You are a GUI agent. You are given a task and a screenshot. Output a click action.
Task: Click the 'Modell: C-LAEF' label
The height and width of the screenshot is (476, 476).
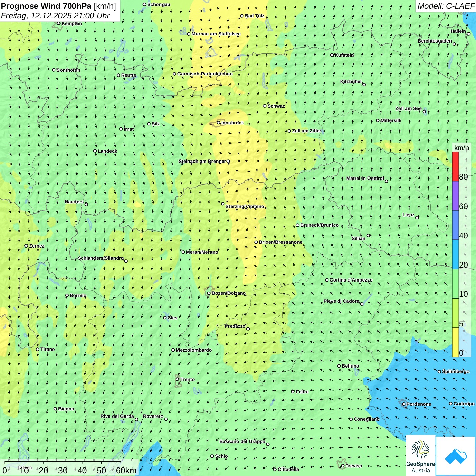(x=446, y=6)
